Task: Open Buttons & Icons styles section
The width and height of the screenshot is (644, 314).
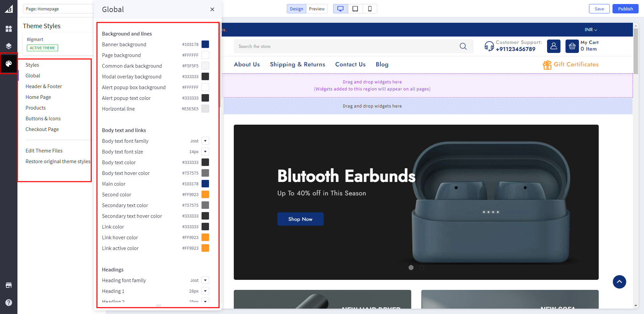Action: (x=43, y=119)
